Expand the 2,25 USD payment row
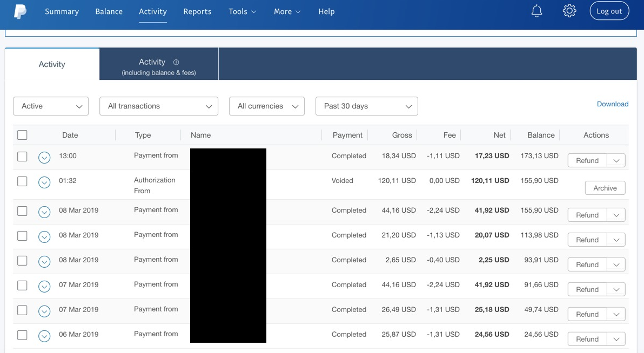 tap(44, 261)
